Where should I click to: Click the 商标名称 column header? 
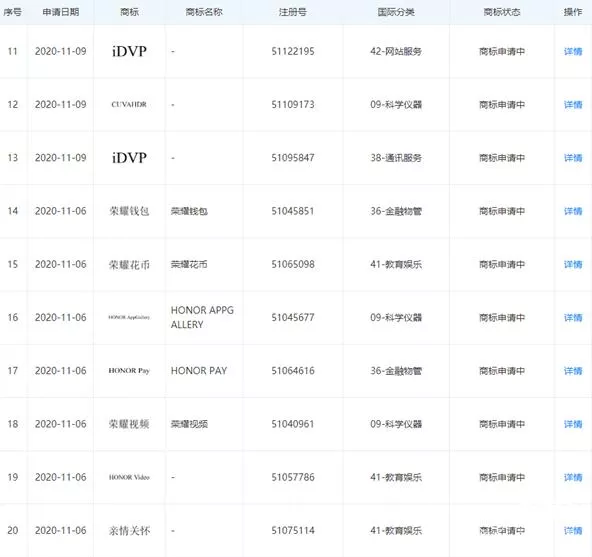pyautogui.click(x=204, y=12)
